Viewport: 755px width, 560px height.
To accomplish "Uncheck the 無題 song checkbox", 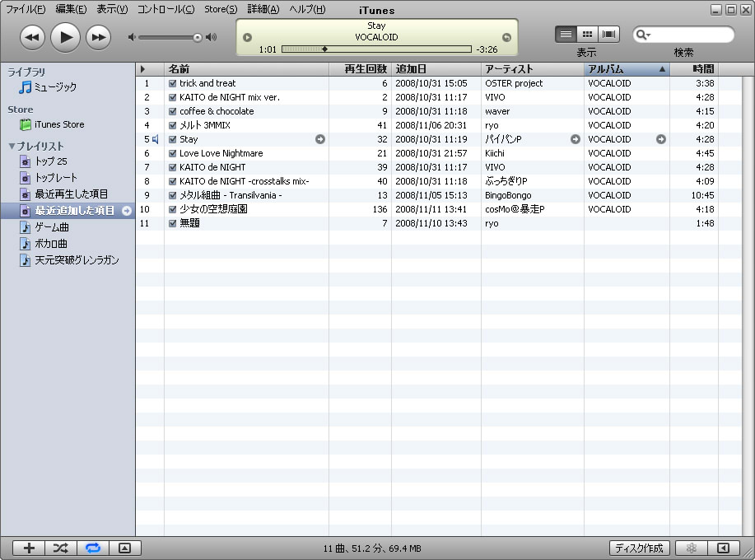I will 172,223.
